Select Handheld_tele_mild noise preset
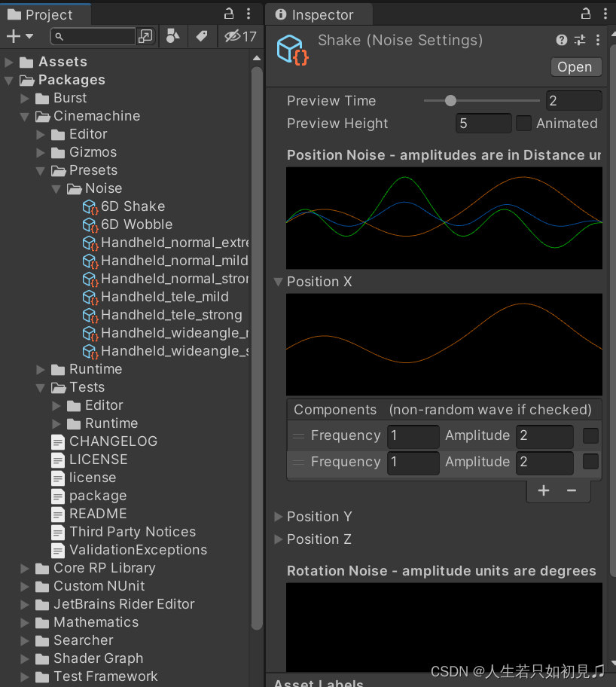Viewport: 616px width, 687px height. (x=156, y=297)
